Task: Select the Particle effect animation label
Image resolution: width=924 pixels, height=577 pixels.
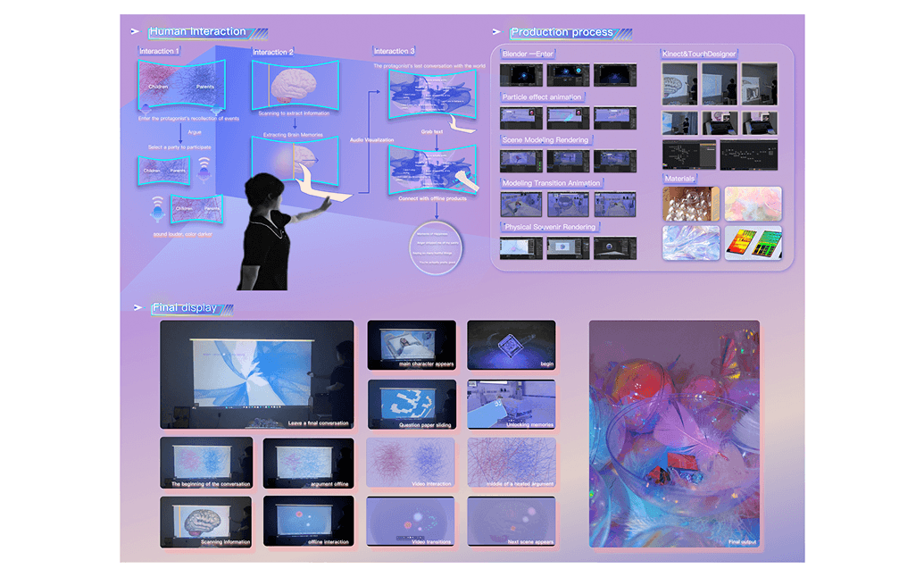Action: coord(542,96)
